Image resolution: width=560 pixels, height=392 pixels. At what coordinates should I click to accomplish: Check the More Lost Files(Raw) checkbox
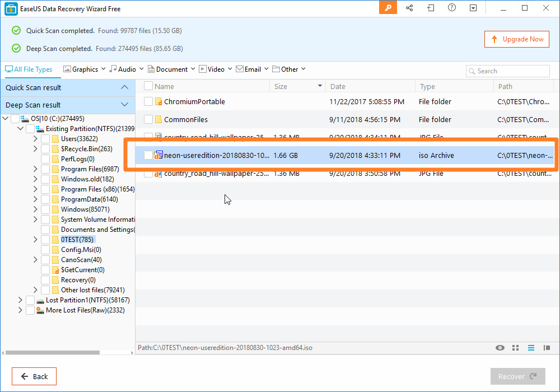click(30, 310)
